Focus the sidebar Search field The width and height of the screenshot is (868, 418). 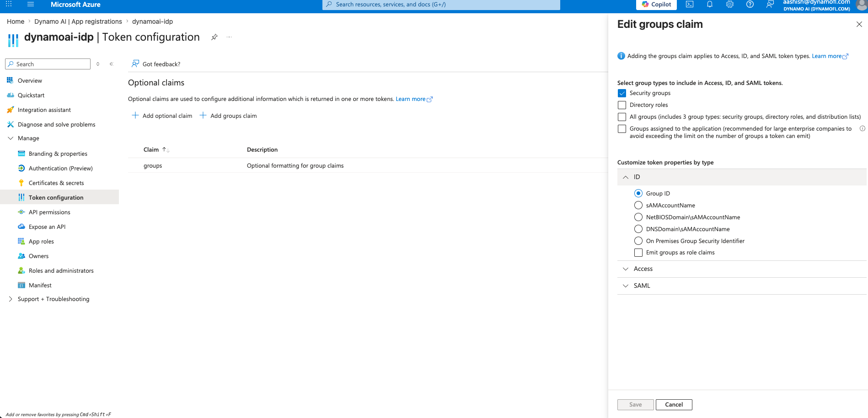[48, 64]
